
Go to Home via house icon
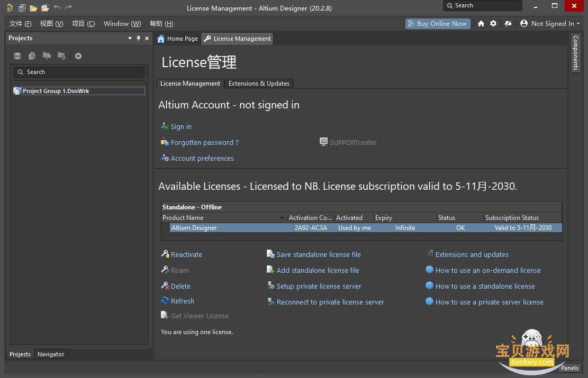481,24
